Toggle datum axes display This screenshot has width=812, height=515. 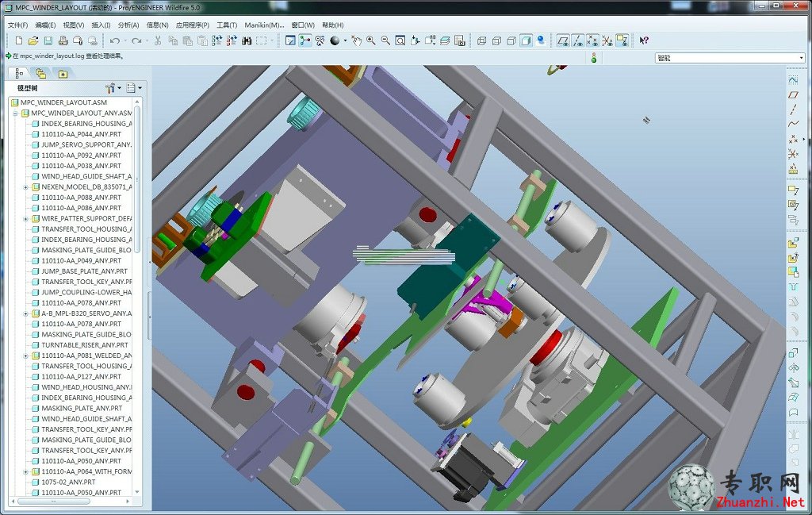(578, 40)
